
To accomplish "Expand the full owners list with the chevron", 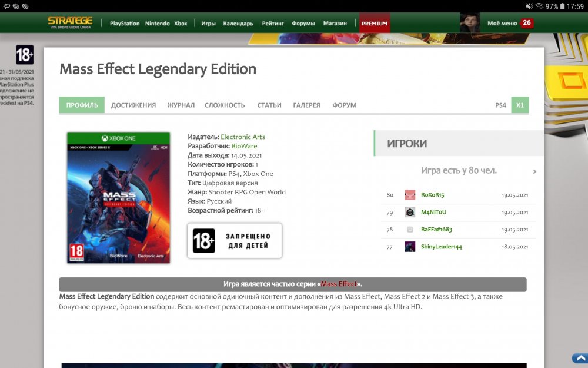I will (534, 171).
